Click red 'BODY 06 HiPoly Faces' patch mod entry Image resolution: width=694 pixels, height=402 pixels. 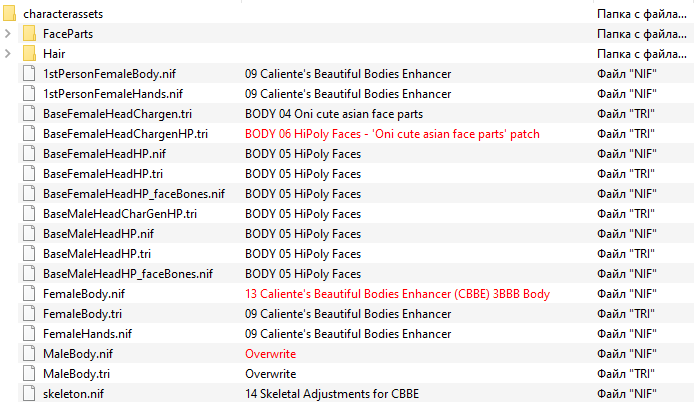[x=392, y=134]
